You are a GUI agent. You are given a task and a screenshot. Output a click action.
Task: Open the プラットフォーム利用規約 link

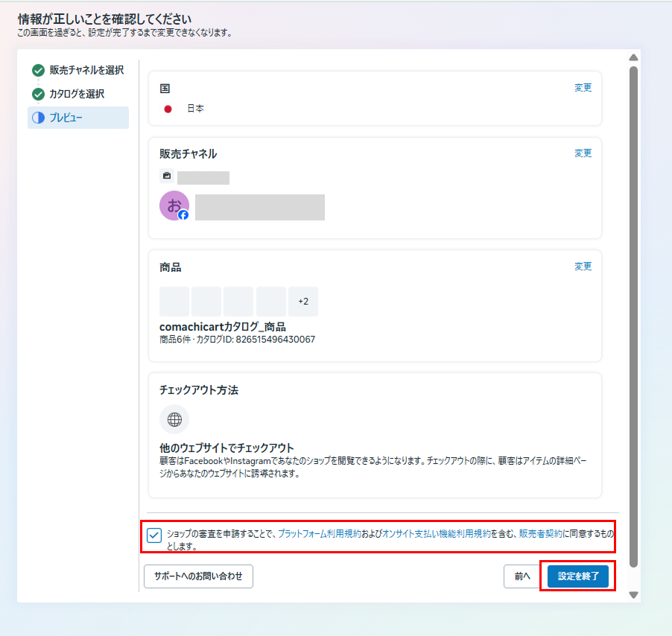coord(320,534)
